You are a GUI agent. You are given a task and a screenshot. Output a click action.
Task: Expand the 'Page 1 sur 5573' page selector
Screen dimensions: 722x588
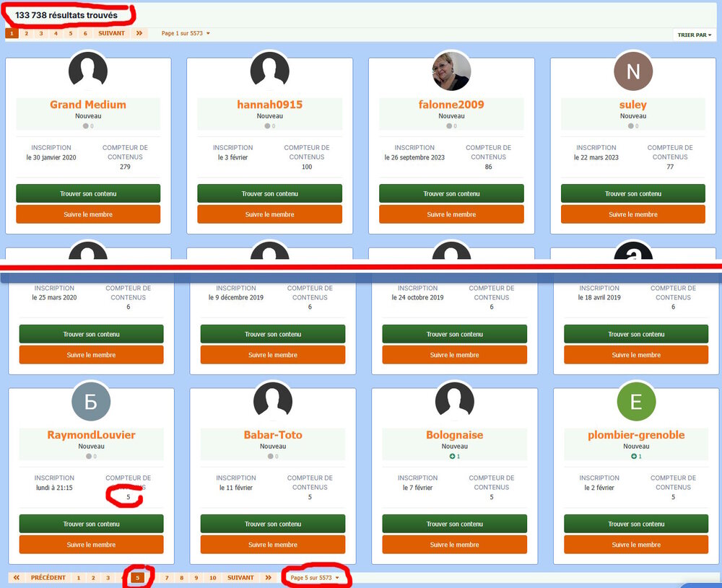click(186, 33)
